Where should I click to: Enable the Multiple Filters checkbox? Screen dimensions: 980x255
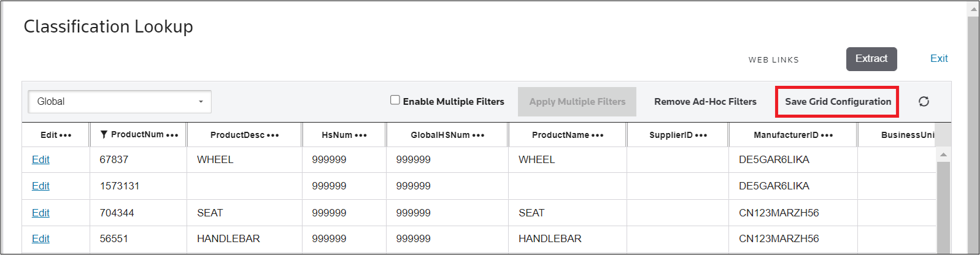[x=395, y=100]
